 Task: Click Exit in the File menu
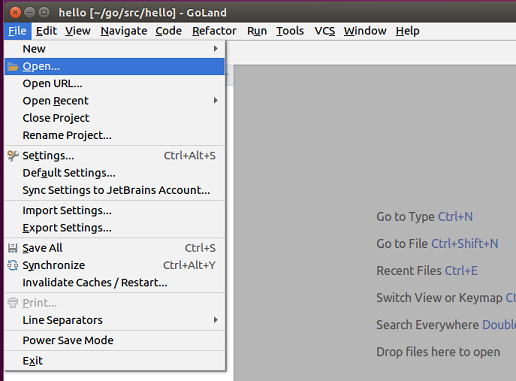[115, 361]
